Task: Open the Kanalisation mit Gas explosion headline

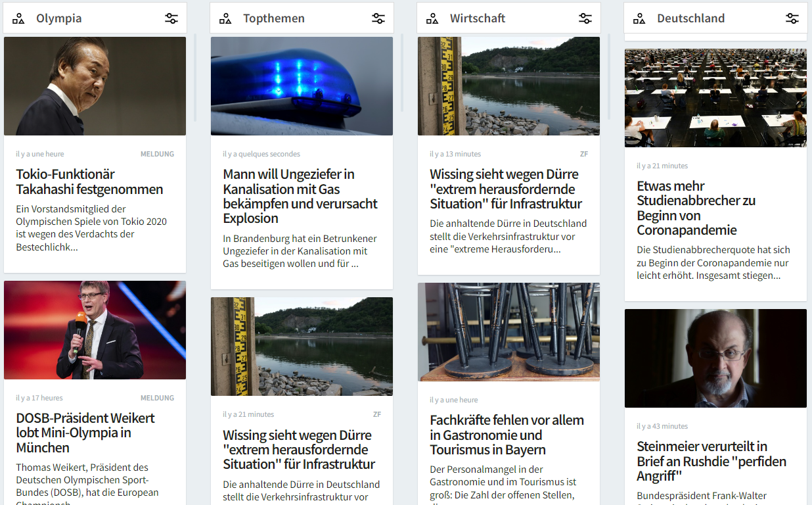Action: (300, 196)
